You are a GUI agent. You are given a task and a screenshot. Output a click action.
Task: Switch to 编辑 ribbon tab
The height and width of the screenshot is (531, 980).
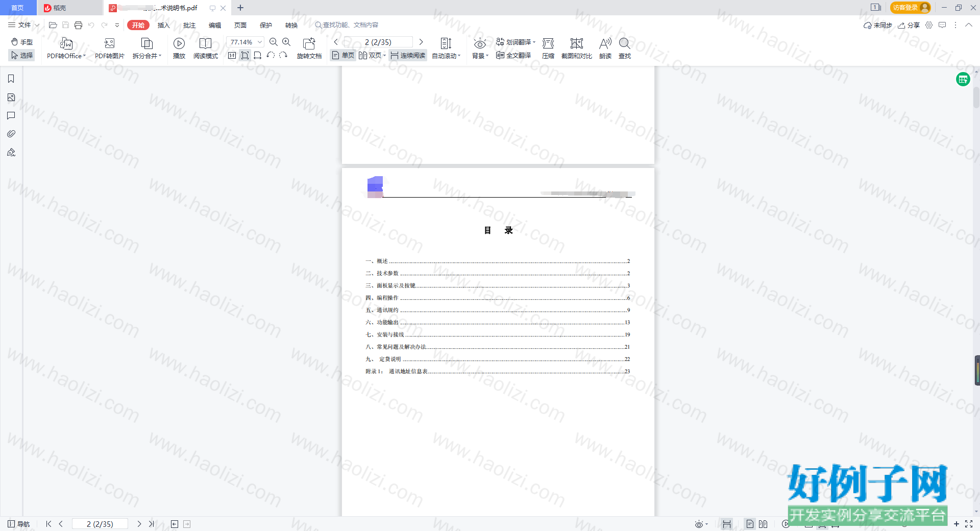click(x=215, y=25)
